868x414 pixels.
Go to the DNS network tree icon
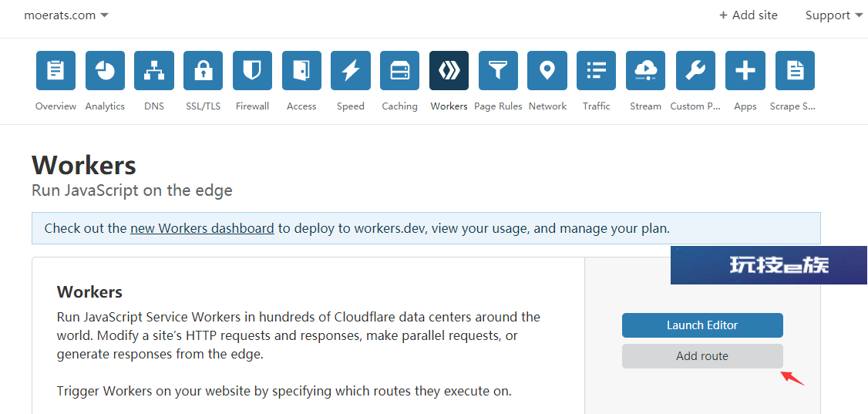154,70
